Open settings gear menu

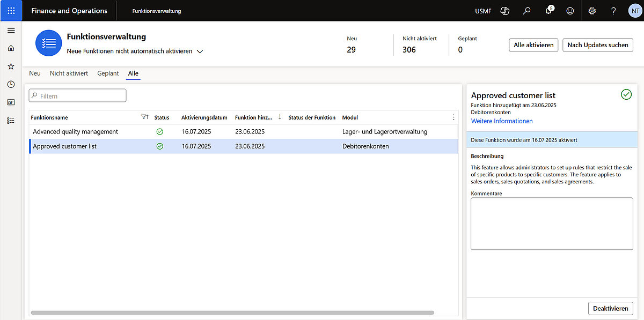point(592,11)
